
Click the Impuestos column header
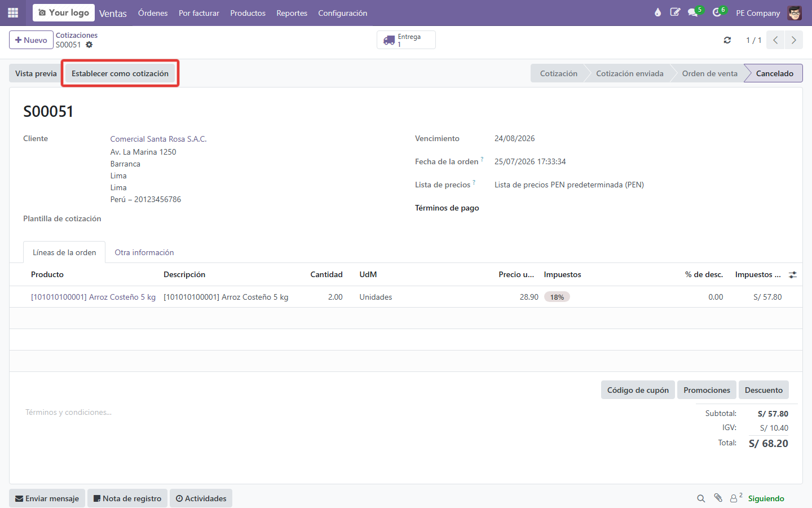point(562,274)
